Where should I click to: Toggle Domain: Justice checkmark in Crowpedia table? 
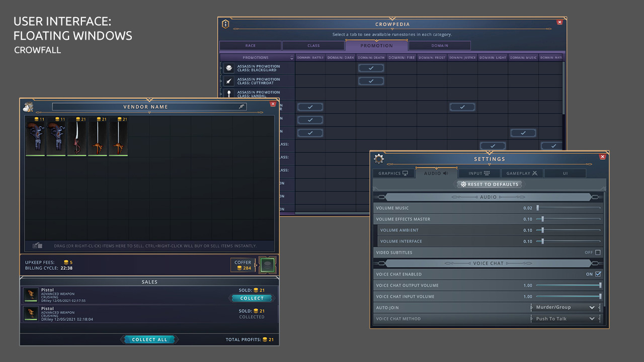462,107
